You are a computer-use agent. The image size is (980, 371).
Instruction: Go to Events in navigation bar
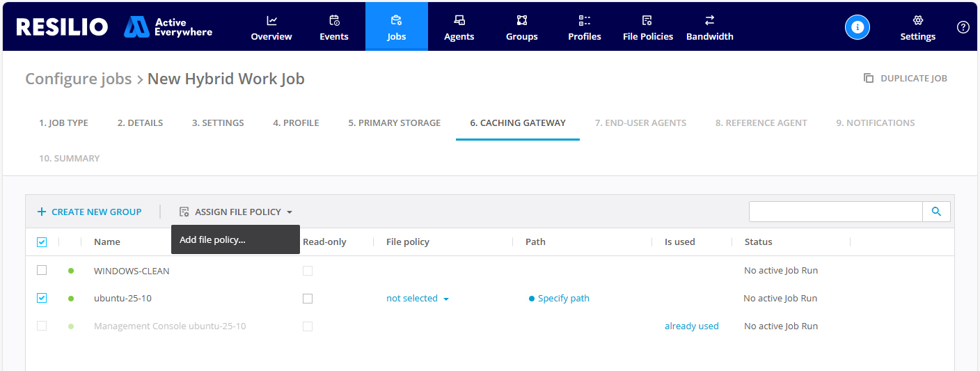click(334, 21)
